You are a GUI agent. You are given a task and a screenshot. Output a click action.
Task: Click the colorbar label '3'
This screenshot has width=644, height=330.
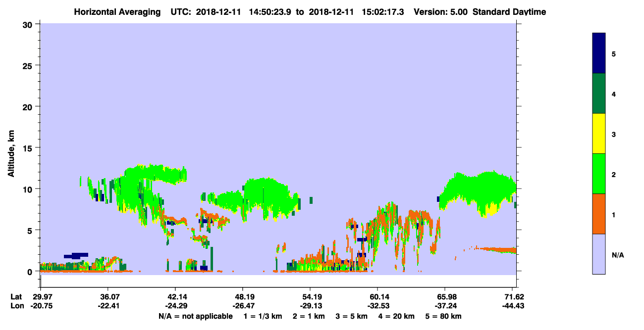(614, 134)
